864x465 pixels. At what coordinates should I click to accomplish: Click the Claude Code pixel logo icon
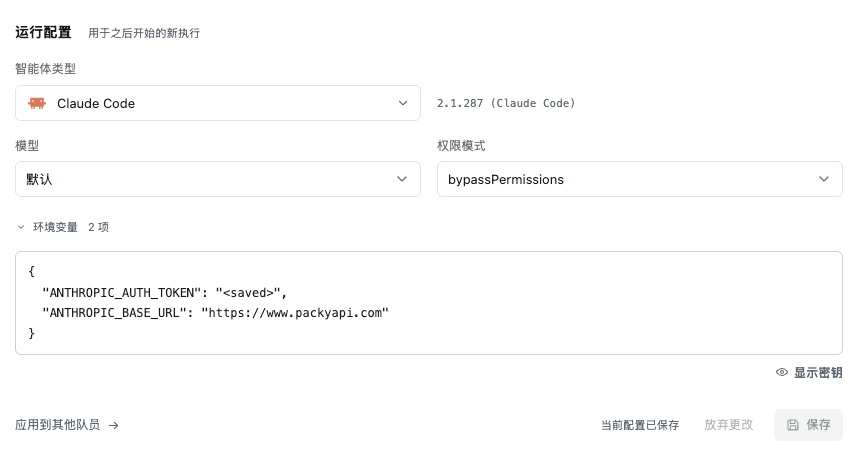[37, 103]
